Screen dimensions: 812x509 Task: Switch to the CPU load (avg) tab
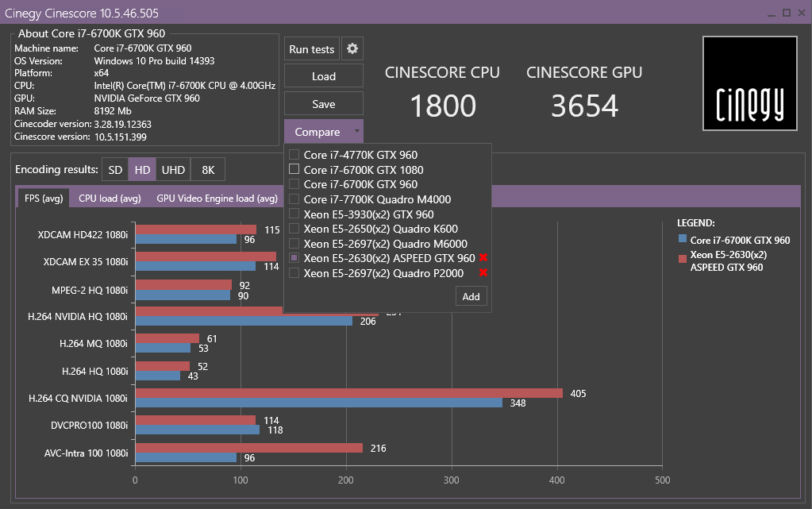tap(110, 198)
